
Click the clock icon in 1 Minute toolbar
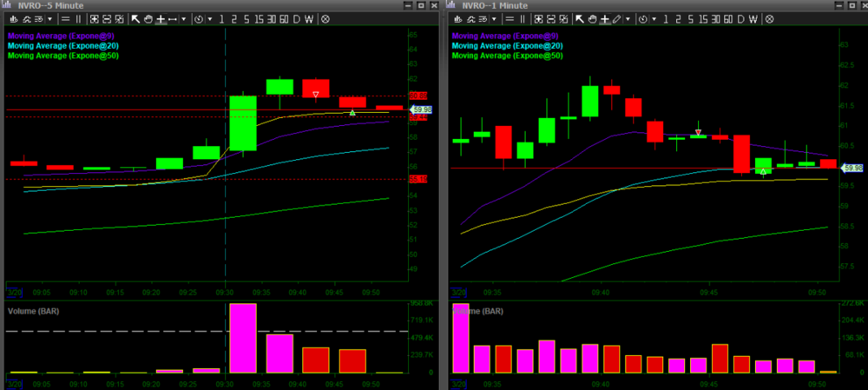[643, 18]
